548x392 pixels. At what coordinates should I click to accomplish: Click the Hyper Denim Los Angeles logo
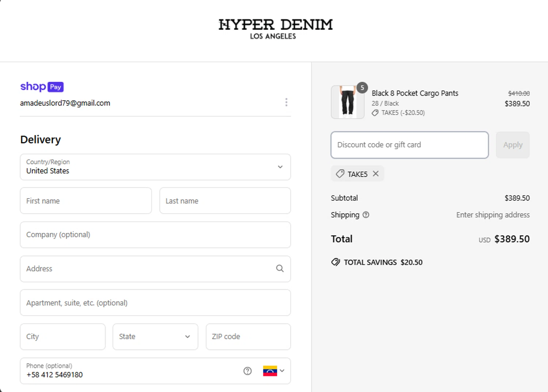275,29
